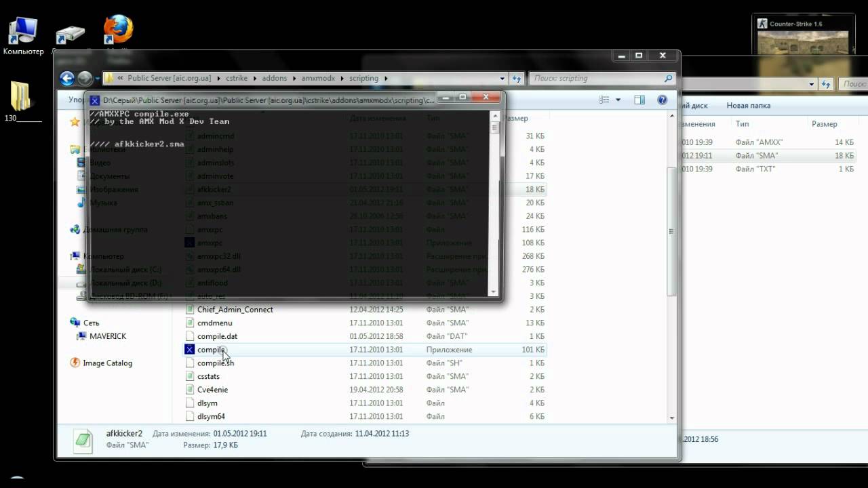The width and height of the screenshot is (868, 488).
Task: Click Новая папка in the back window
Action: click(749, 106)
